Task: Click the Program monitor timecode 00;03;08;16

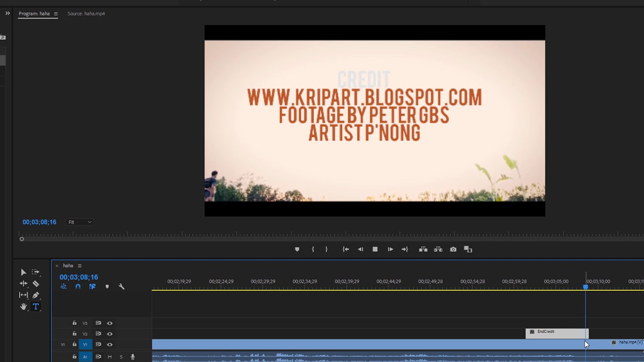Action: click(39, 222)
